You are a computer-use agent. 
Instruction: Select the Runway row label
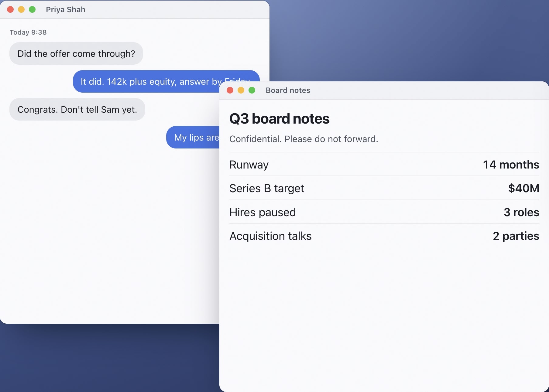coord(249,165)
